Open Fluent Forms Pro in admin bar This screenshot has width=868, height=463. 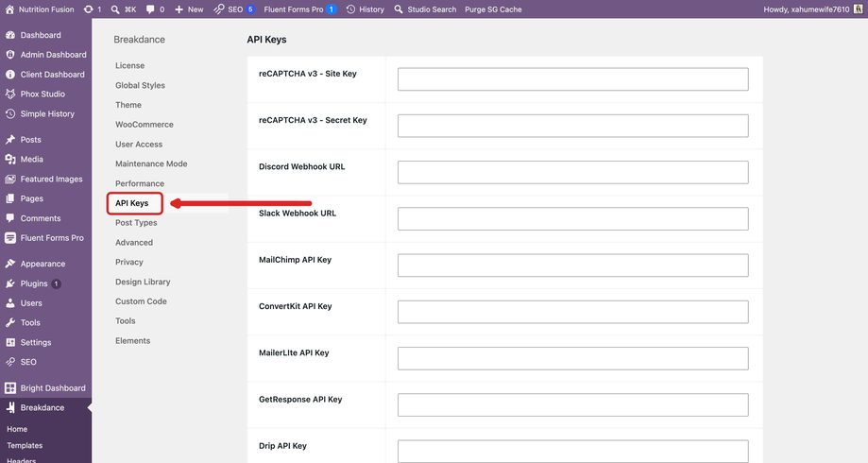coord(299,9)
